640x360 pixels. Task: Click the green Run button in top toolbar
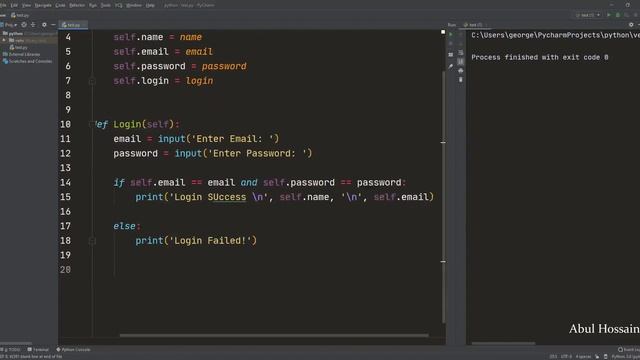point(609,15)
